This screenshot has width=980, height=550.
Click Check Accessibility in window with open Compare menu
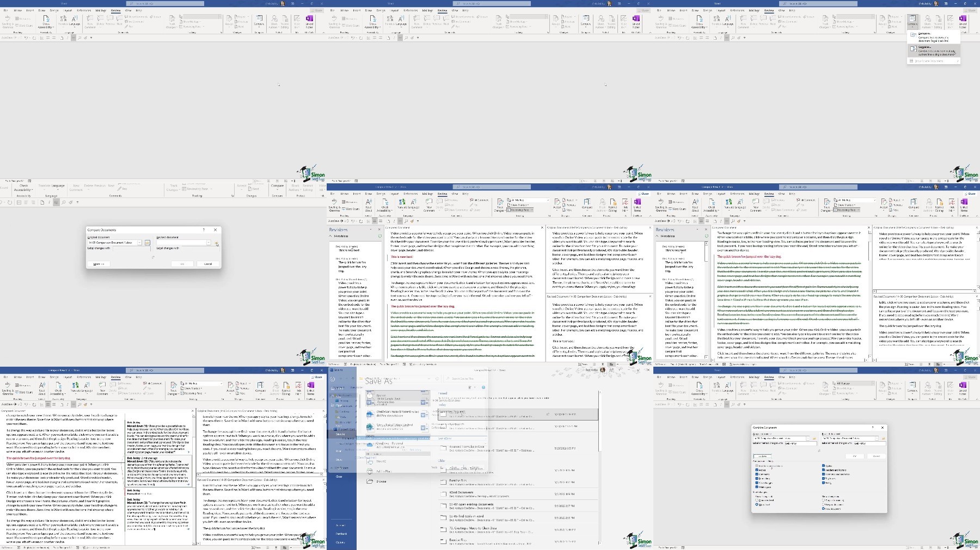[699, 22]
